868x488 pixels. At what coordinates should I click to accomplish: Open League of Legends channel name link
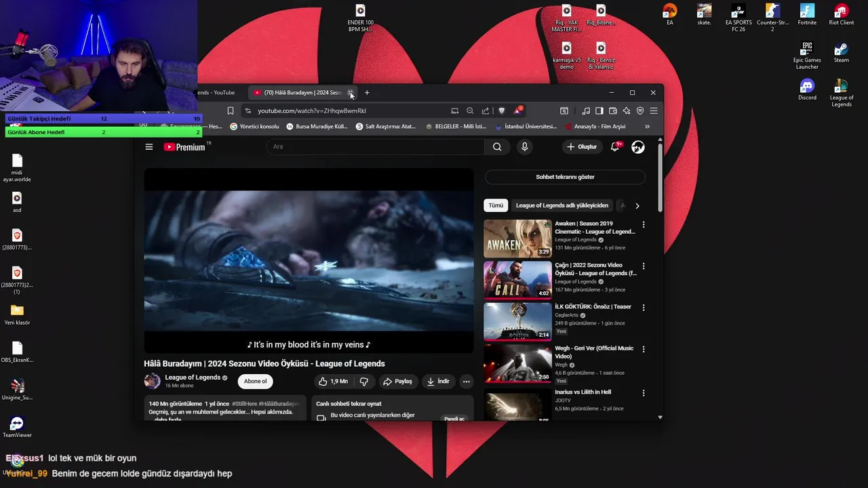click(193, 378)
